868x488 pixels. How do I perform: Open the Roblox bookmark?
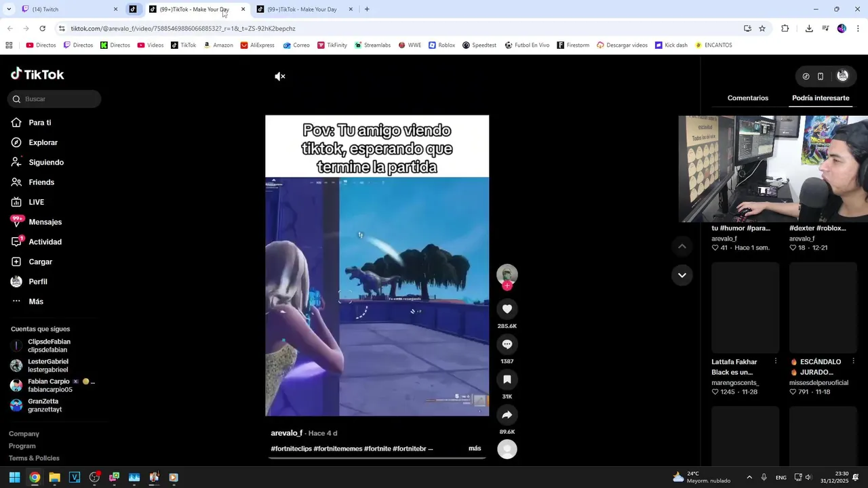pyautogui.click(x=441, y=45)
